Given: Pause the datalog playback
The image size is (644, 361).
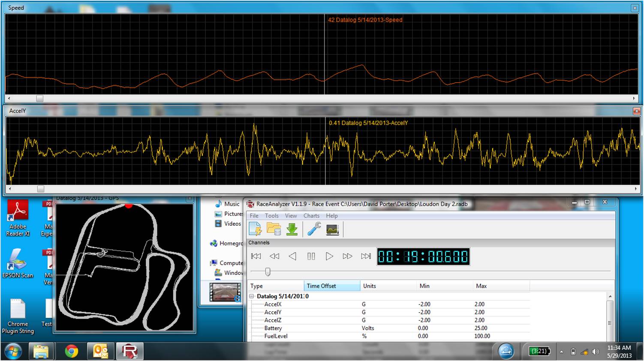Looking at the screenshot, I should (311, 257).
